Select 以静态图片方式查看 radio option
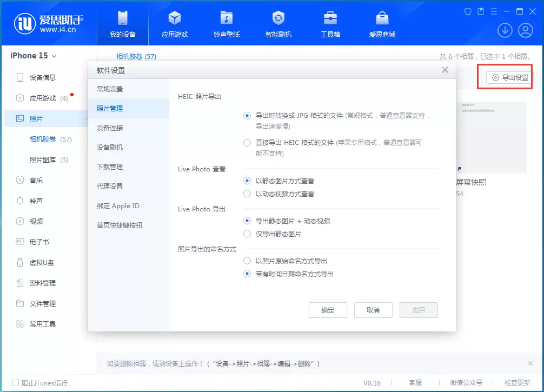The width and height of the screenshot is (544, 392). click(x=247, y=181)
